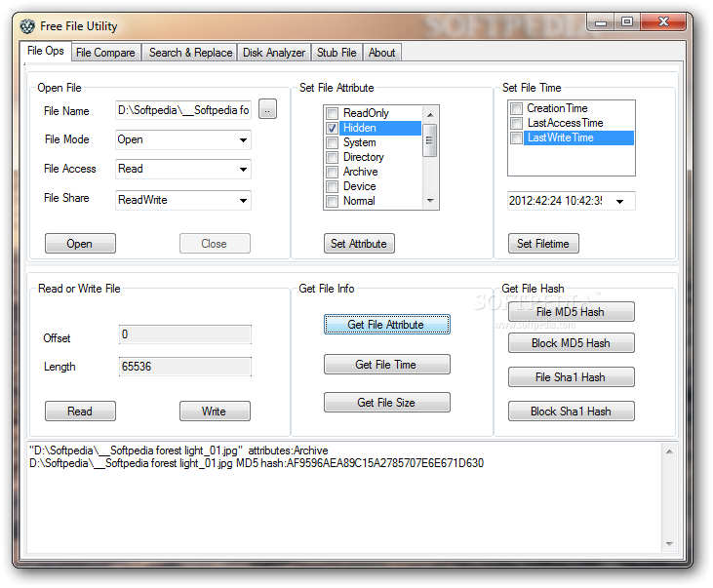Open the About tab
713x588 pixels.
point(381,53)
